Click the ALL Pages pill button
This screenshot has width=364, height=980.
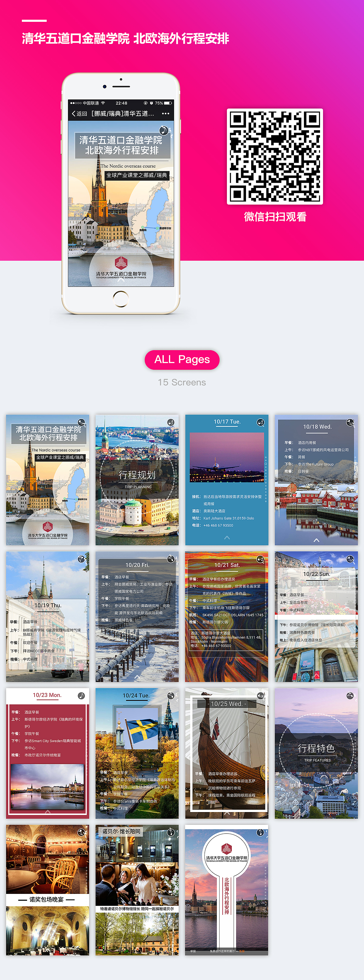coord(182,360)
